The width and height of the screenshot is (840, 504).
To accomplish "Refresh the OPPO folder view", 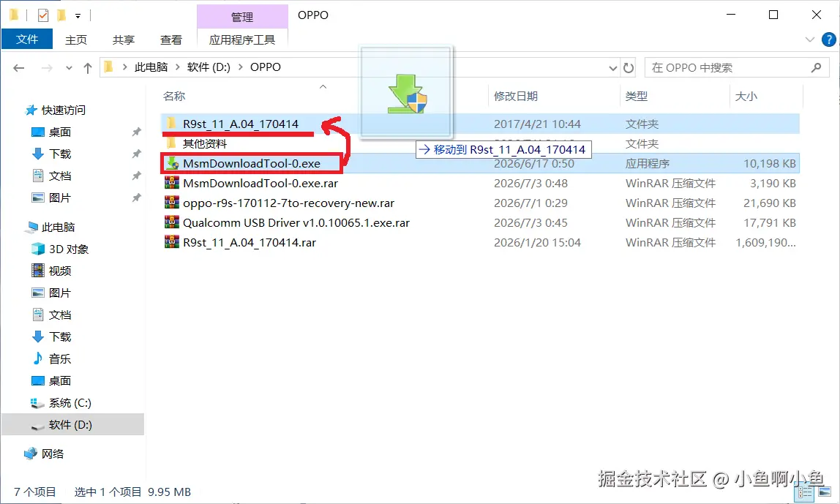I will pyautogui.click(x=629, y=68).
